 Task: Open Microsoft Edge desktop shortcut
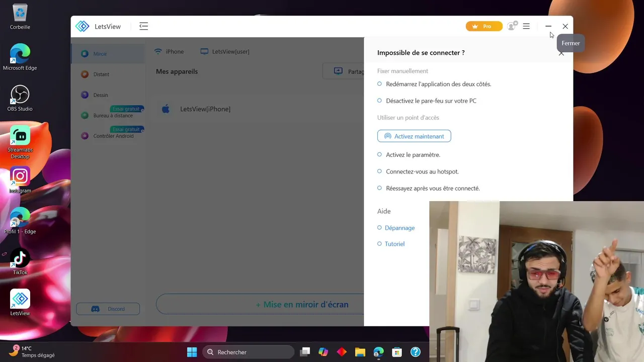[20, 57]
